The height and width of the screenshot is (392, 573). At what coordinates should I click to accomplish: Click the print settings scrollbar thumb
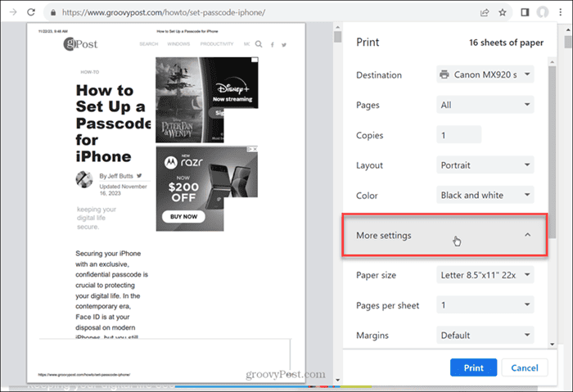pos(553,151)
